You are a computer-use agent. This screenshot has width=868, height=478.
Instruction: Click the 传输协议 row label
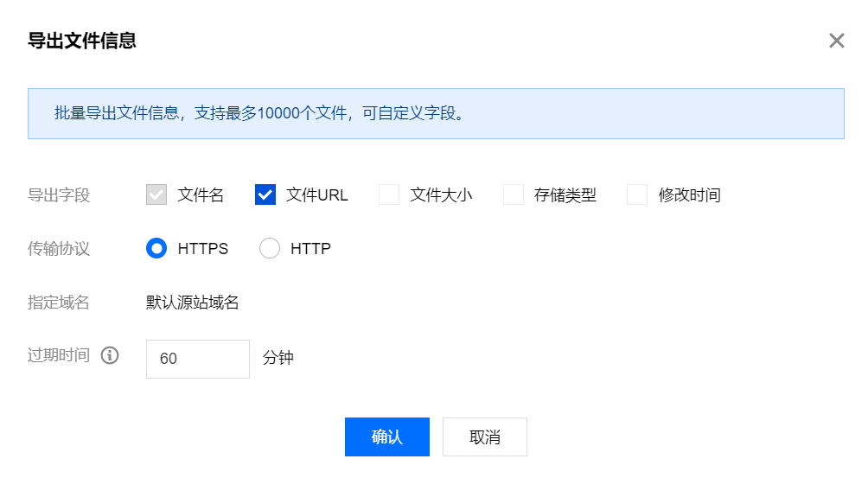(59, 248)
